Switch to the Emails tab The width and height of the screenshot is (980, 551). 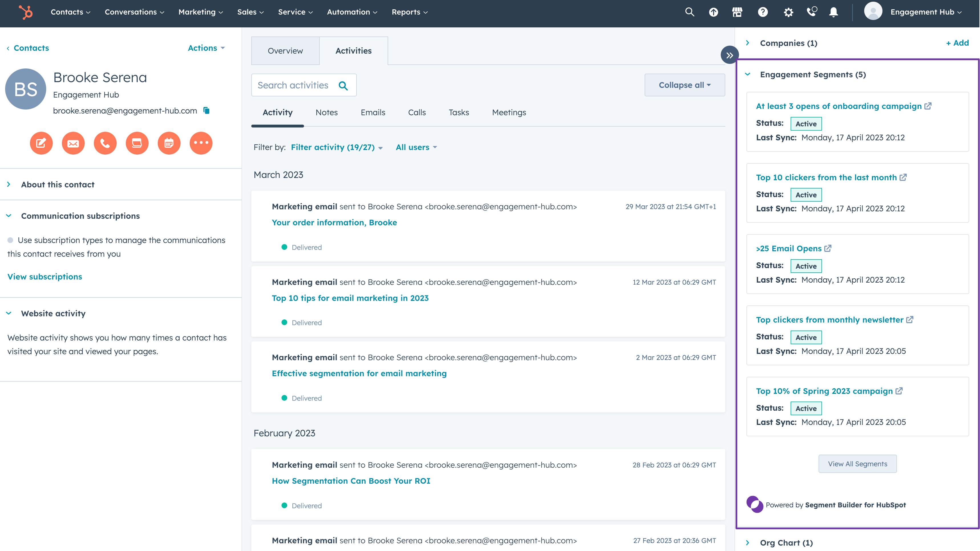coord(373,112)
